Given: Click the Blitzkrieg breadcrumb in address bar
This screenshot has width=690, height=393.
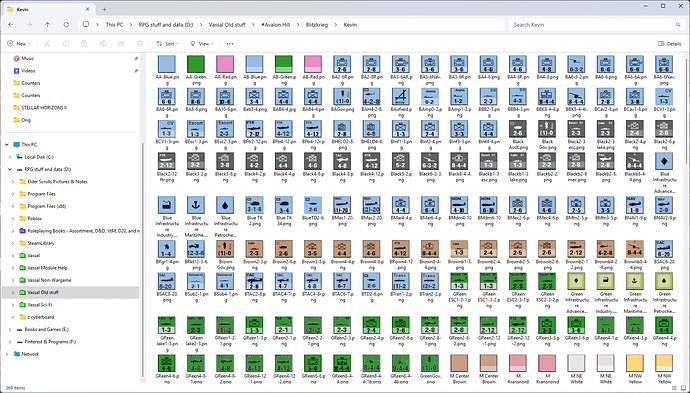Looking at the screenshot, I should (317, 25).
